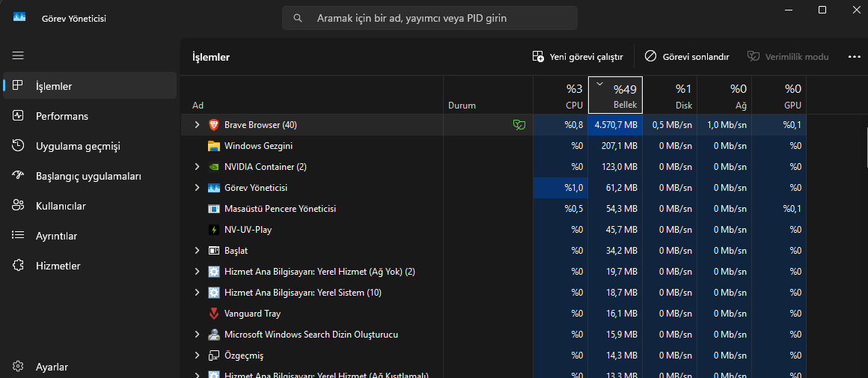Select the Vanguard Tray process name
The height and width of the screenshot is (378, 868).
[252, 313]
